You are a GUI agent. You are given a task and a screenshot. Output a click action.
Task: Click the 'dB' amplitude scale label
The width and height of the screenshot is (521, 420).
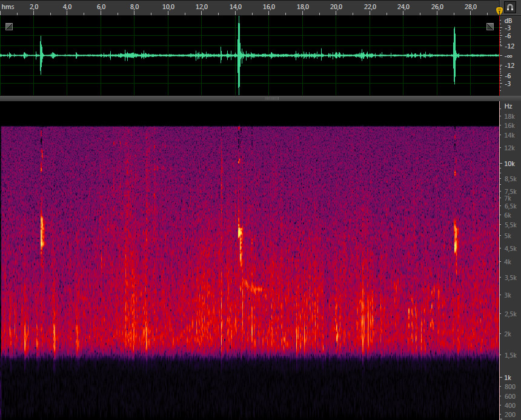pyautogui.click(x=508, y=21)
